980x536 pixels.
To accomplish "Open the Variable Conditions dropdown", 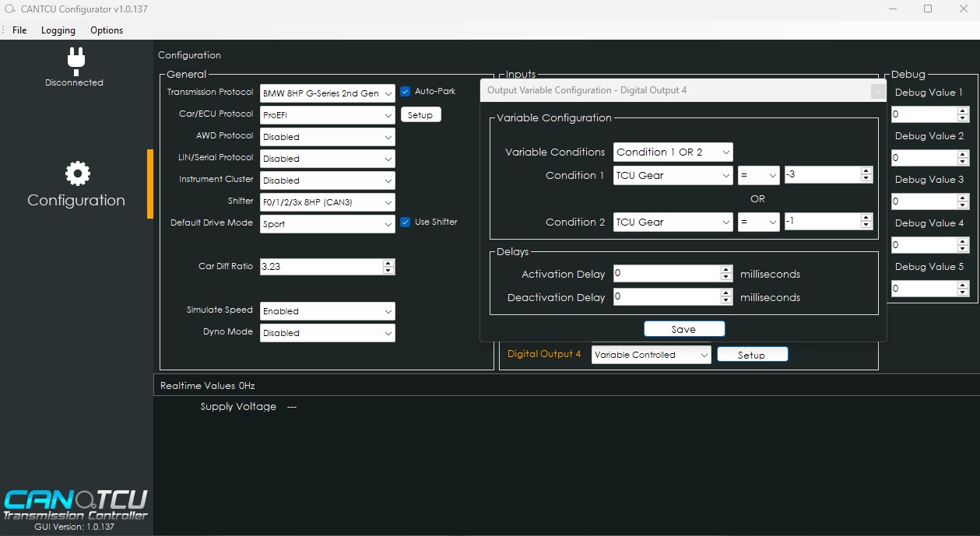I will tap(673, 152).
